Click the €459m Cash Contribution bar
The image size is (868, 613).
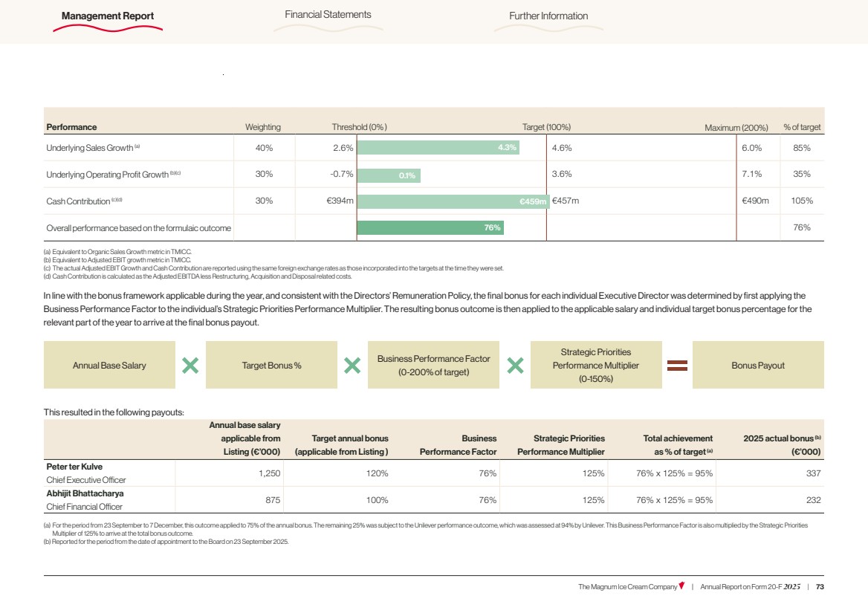coord(453,201)
